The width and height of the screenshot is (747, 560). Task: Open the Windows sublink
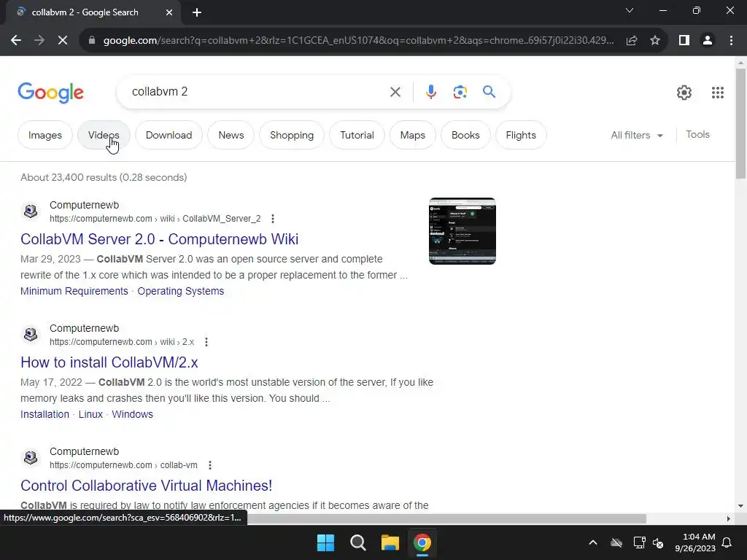(133, 414)
